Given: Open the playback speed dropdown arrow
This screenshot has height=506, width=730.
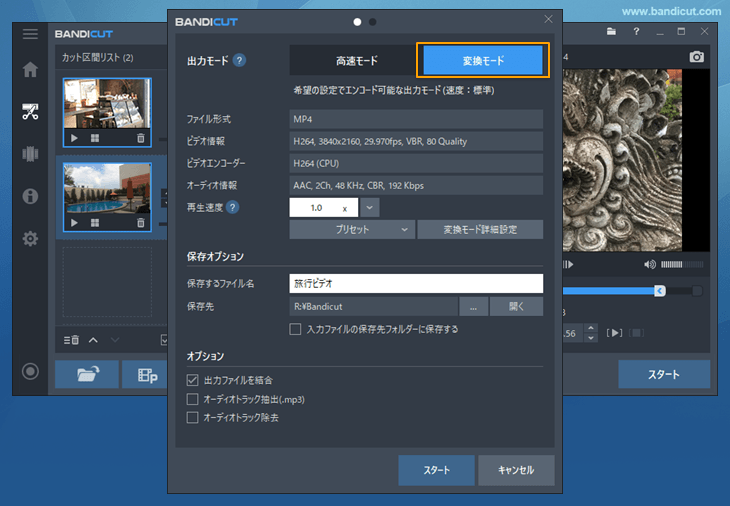Looking at the screenshot, I should (370, 208).
